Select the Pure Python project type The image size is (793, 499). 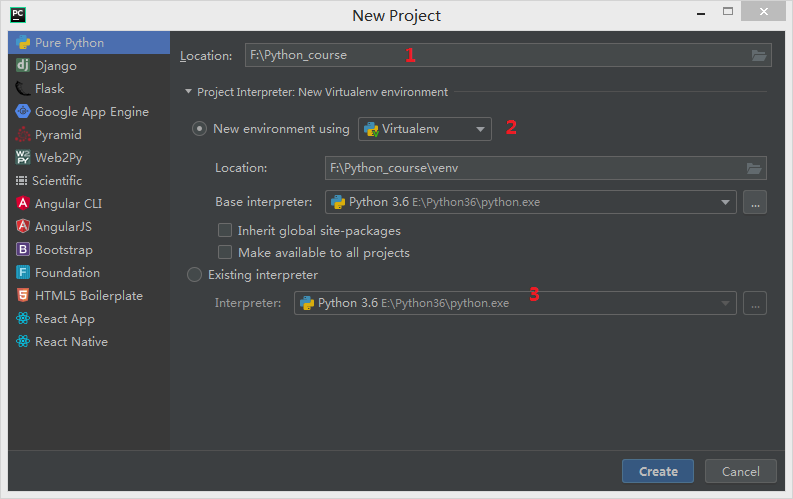[89, 42]
